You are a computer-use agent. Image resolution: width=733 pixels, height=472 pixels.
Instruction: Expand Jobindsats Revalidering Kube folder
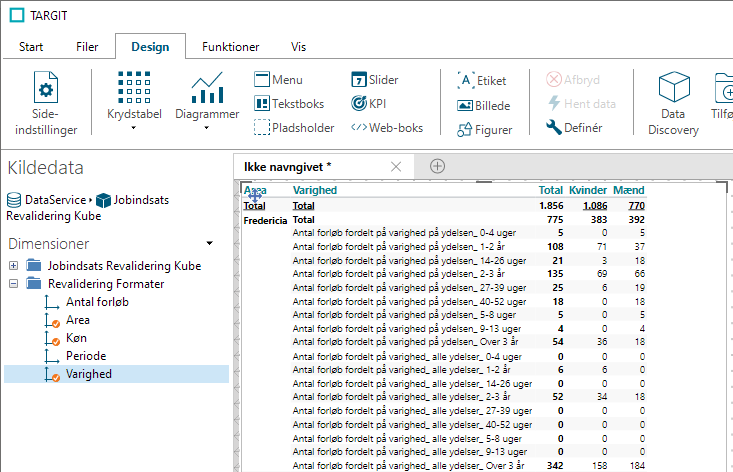14,265
